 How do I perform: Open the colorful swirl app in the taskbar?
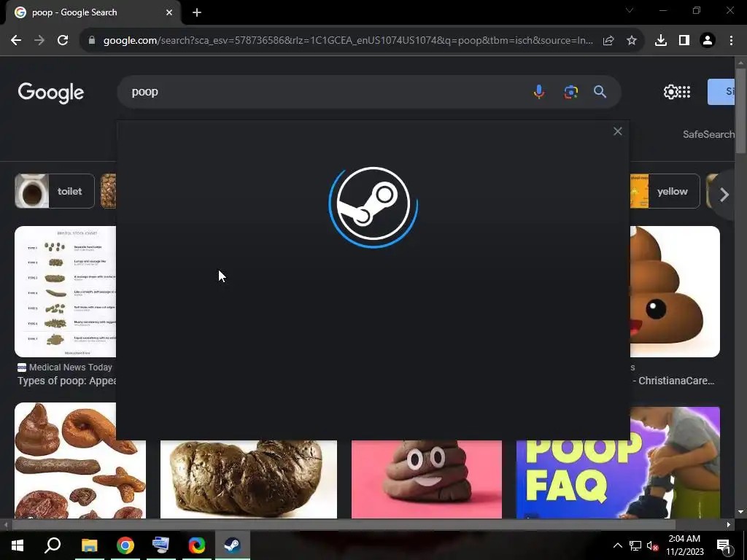pyautogui.click(x=197, y=545)
